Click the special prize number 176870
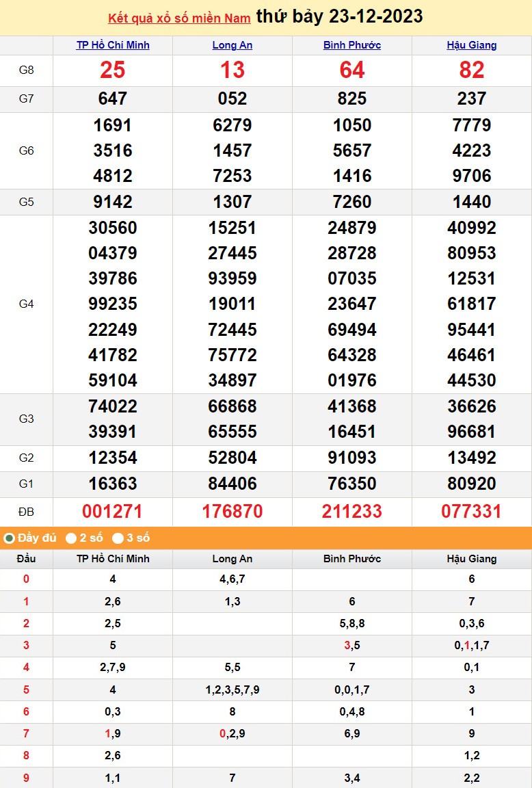 pos(232,511)
